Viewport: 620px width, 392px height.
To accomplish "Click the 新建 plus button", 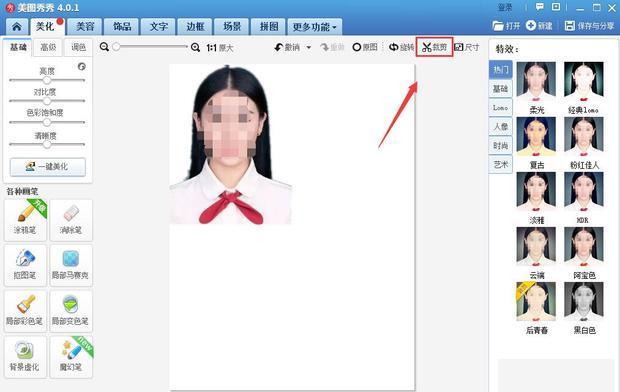I will click(539, 26).
